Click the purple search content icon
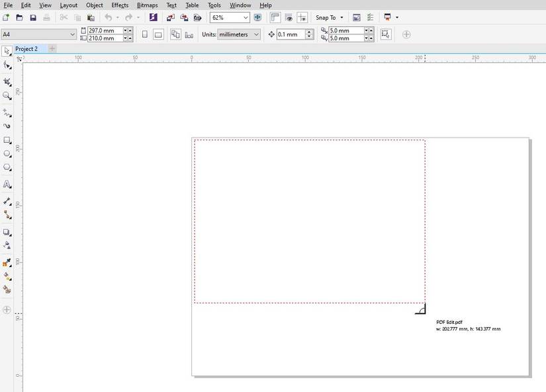 154,17
